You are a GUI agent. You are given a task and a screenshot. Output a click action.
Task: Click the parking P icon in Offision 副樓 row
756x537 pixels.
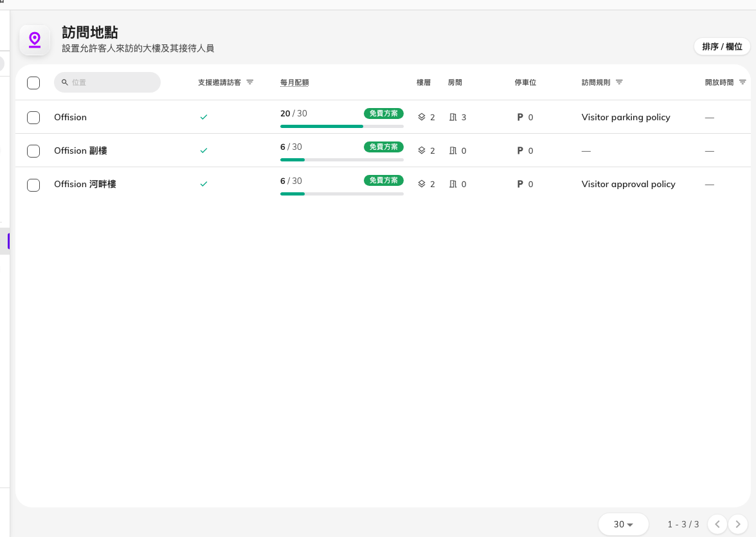pos(520,150)
